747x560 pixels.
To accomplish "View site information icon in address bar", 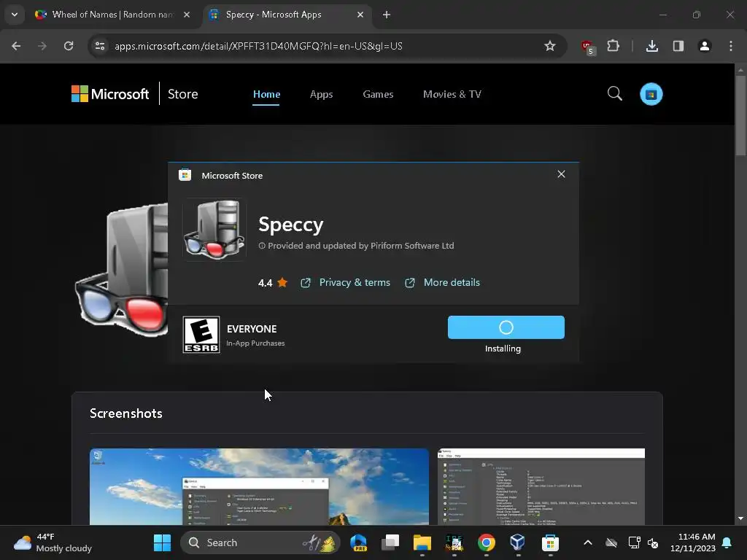I will point(100,46).
